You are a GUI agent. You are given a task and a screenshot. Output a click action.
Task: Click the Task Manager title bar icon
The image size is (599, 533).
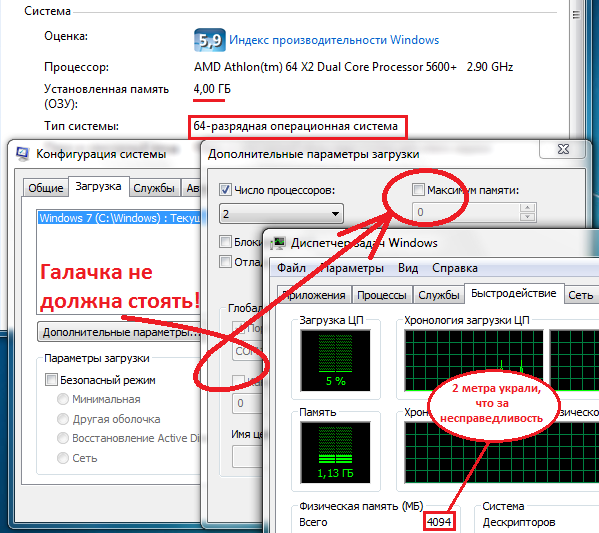pyautogui.click(x=278, y=243)
